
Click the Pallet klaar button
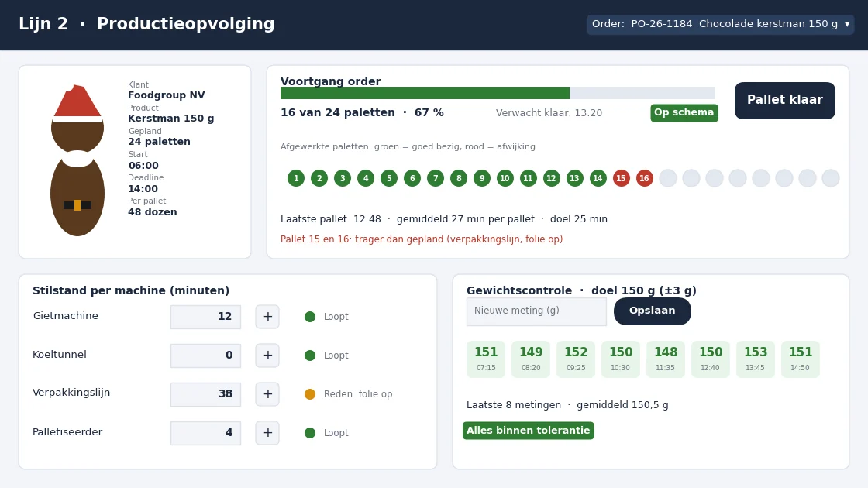(x=784, y=100)
